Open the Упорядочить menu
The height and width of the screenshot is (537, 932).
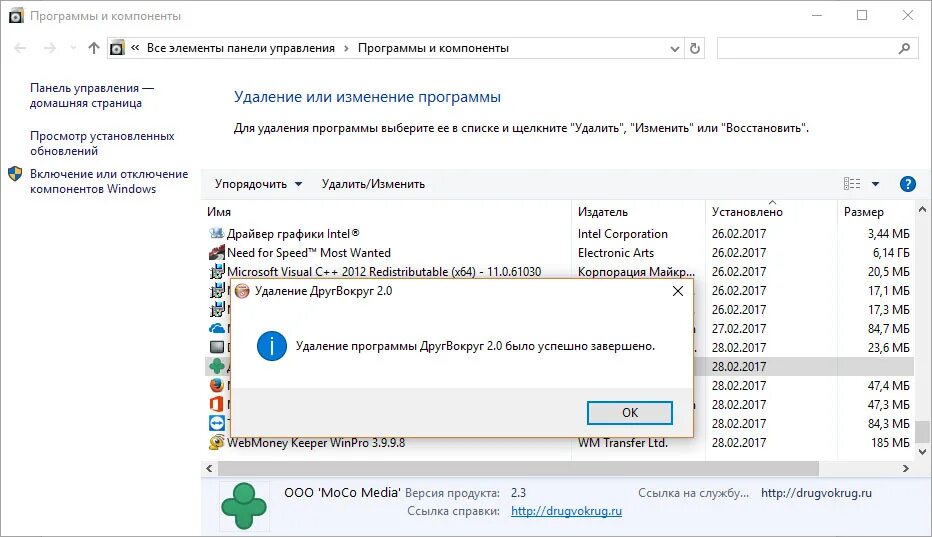(258, 184)
